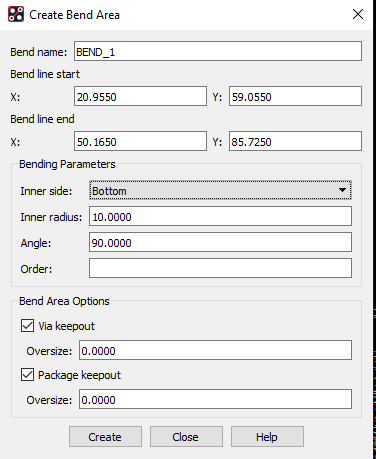This screenshot has height=459, width=376.
Task: Open the Inner side dropdown
Action: (220, 190)
